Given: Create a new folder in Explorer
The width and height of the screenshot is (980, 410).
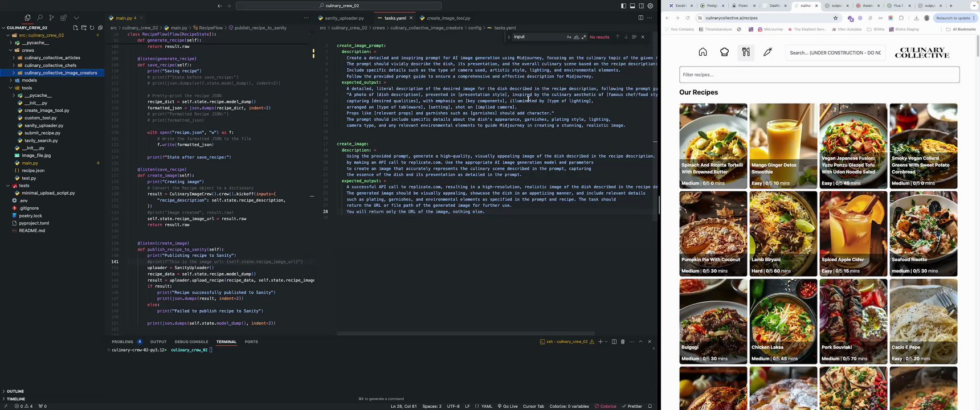Looking at the screenshot, I should pos(84,27).
